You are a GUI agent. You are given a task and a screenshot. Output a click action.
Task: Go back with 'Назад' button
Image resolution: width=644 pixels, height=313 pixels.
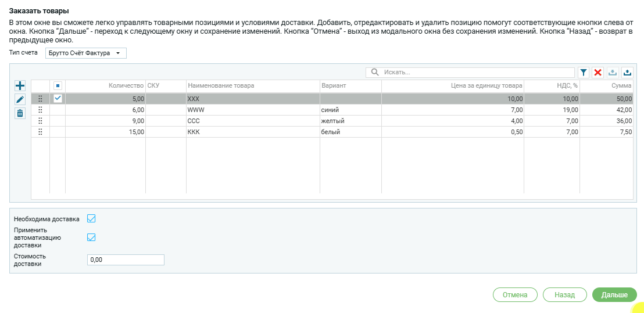[564, 295]
